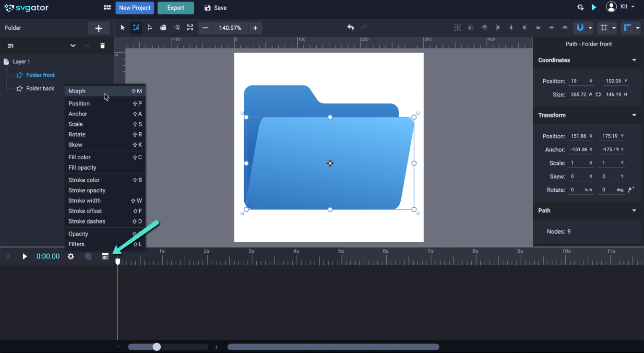Click the New Project button

click(134, 8)
